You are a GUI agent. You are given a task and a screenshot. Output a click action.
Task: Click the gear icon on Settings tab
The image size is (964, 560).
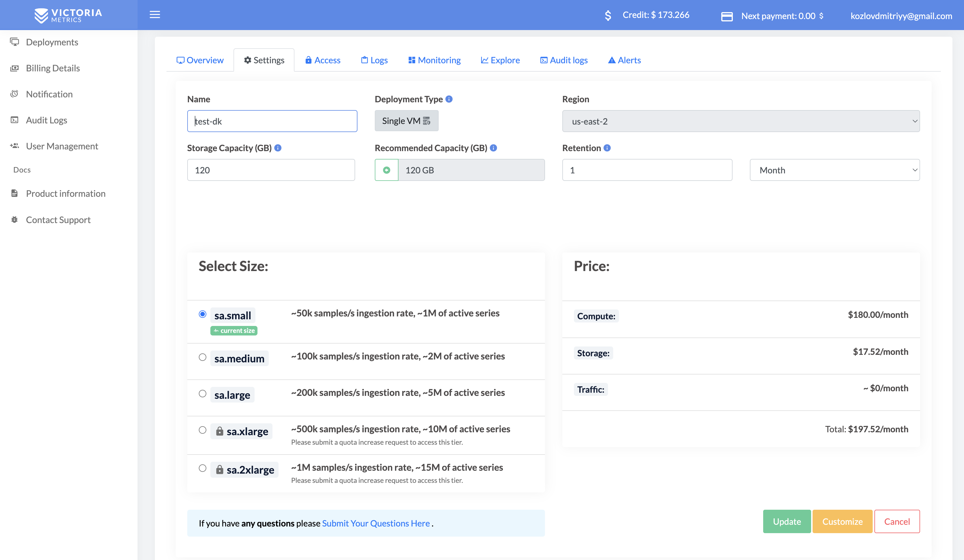(x=248, y=60)
